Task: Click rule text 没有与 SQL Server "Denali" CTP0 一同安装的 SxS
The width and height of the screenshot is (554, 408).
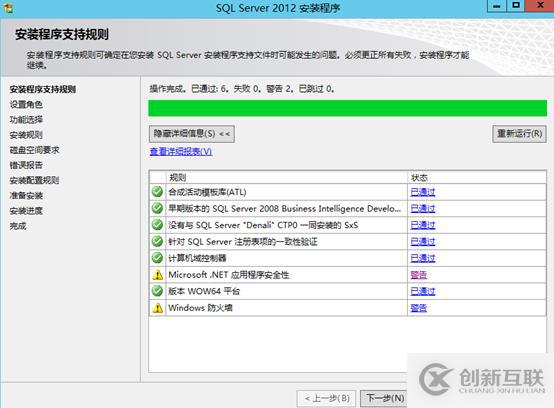Action: (x=263, y=225)
